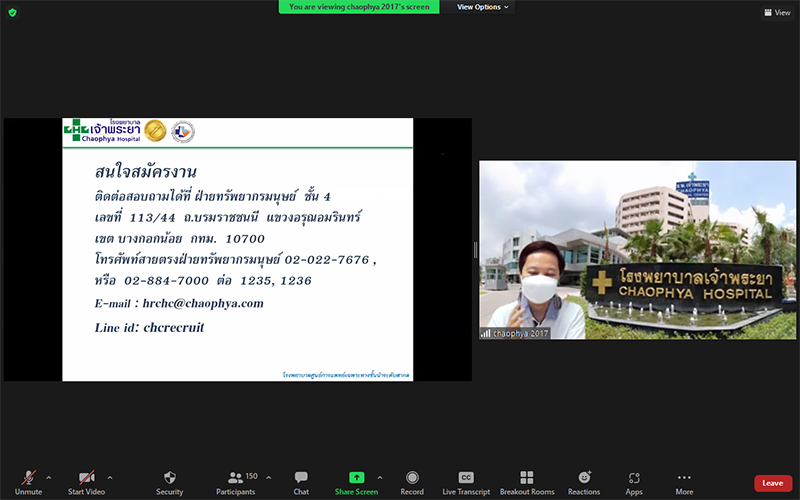The width and height of the screenshot is (800, 500).
Task: Click the email hrchc@chaophya.com on slide
Action: (x=203, y=304)
